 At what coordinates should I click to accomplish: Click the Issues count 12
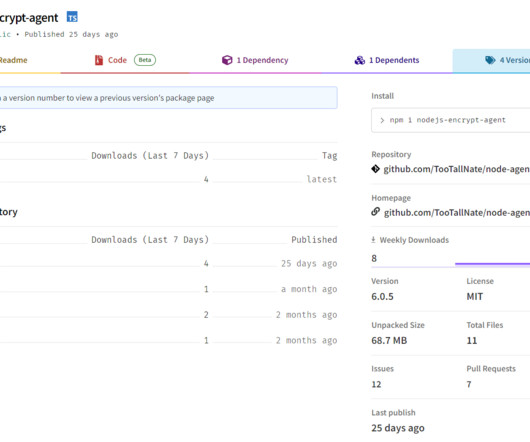coord(376,384)
